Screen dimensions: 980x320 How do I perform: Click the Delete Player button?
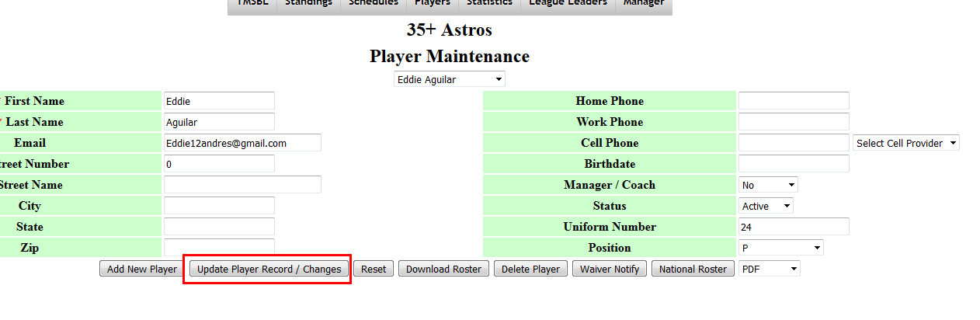point(530,269)
